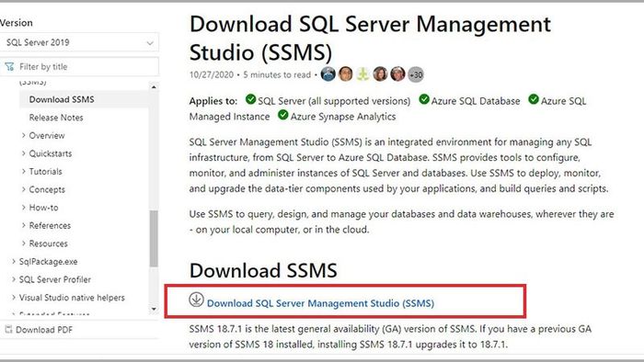This screenshot has height=362, width=644.
Task: Click the green check beside Azure Synapse Analytics
Action: pyautogui.click(x=283, y=115)
